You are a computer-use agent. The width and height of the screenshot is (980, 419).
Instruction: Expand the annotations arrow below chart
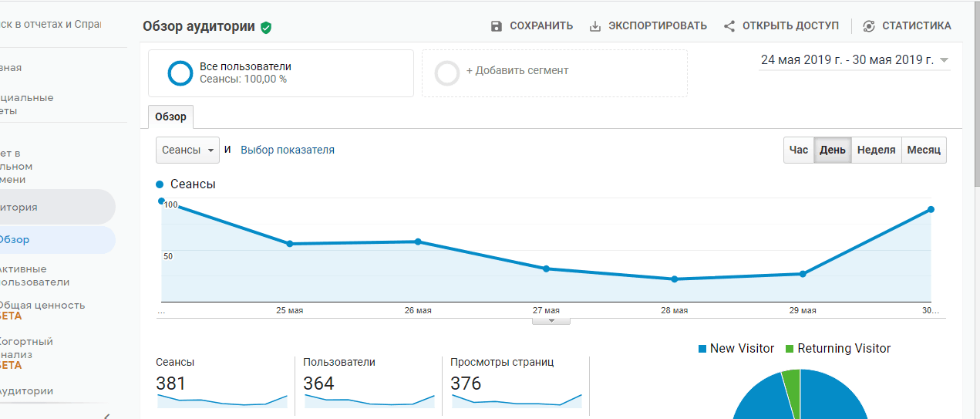(x=551, y=320)
